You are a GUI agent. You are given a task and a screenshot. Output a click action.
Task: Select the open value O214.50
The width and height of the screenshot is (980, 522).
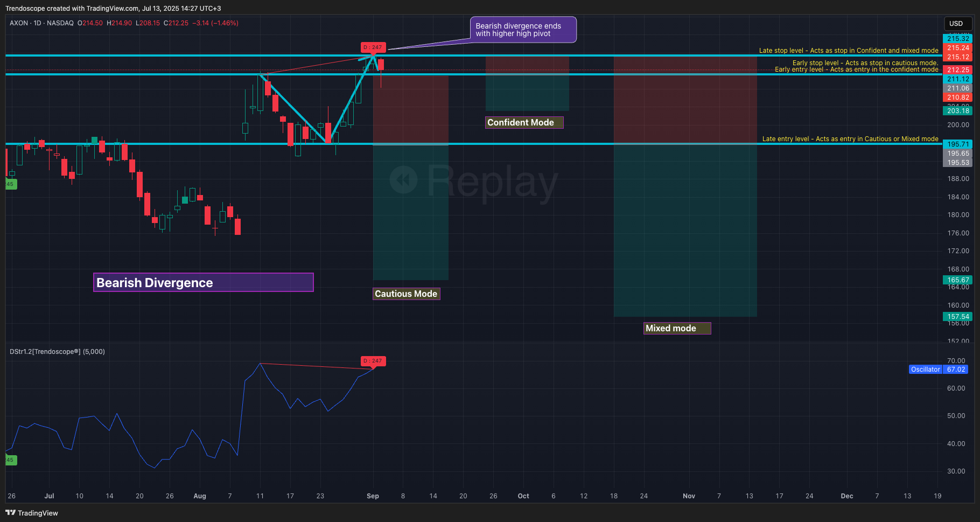90,23
